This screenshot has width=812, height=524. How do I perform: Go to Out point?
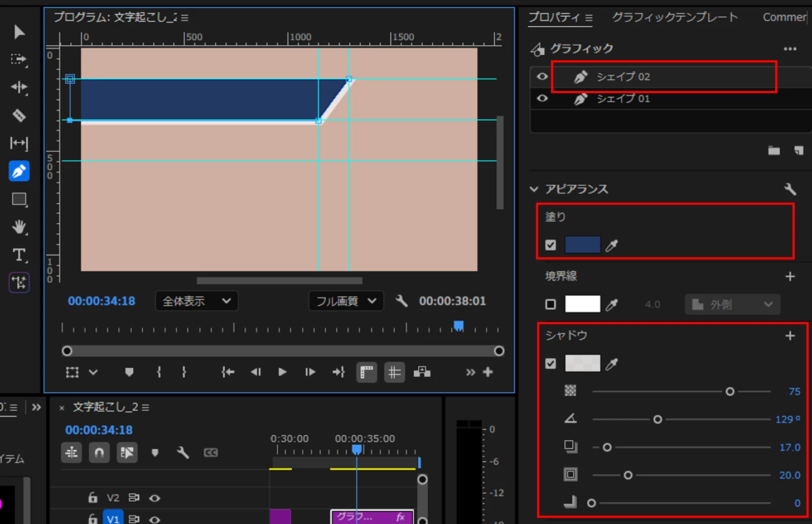tap(339, 372)
